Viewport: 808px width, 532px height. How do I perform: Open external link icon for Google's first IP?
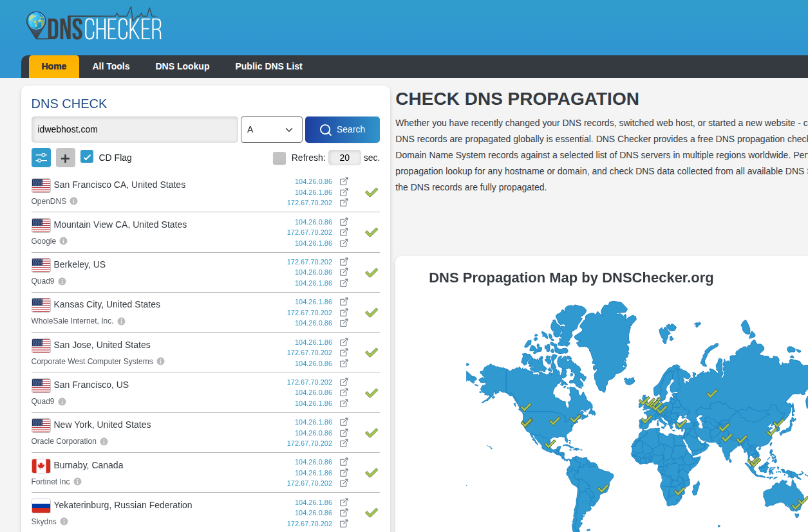tap(344, 221)
